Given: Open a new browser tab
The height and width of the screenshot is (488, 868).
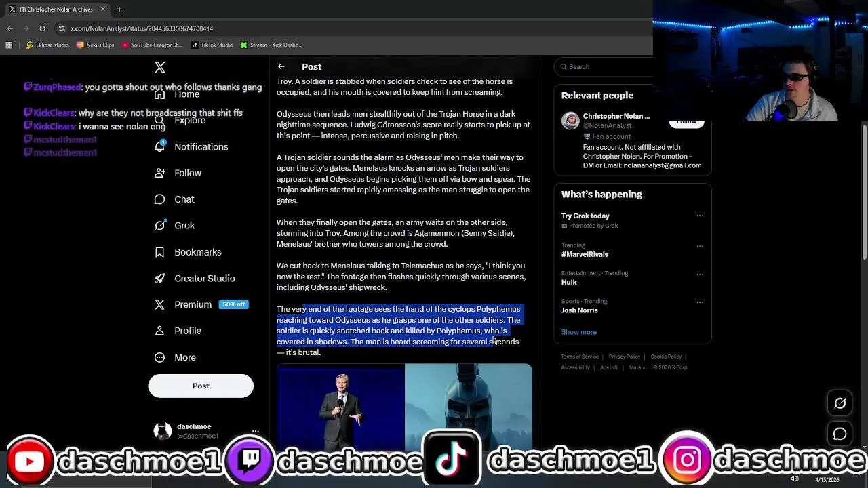Looking at the screenshot, I should click(119, 9).
